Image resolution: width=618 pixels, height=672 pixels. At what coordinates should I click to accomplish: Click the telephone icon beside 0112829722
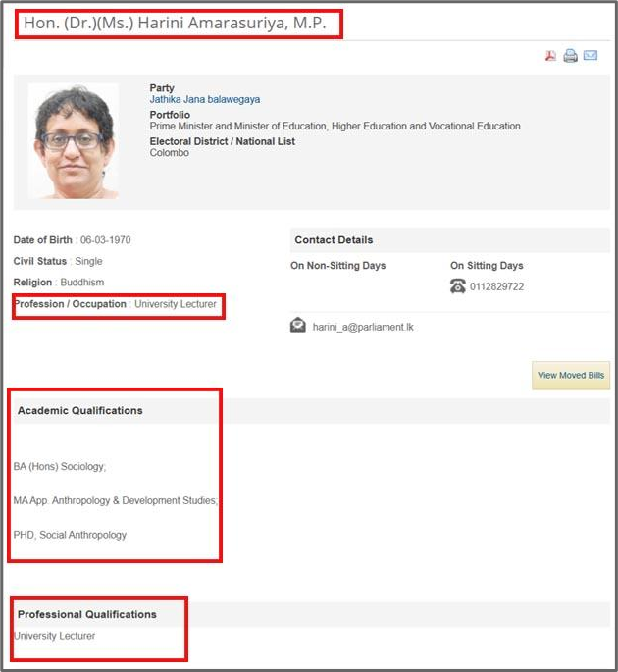pos(458,286)
